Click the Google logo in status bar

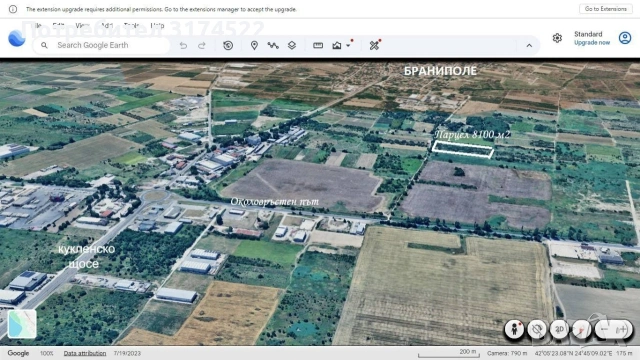click(18, 353)
